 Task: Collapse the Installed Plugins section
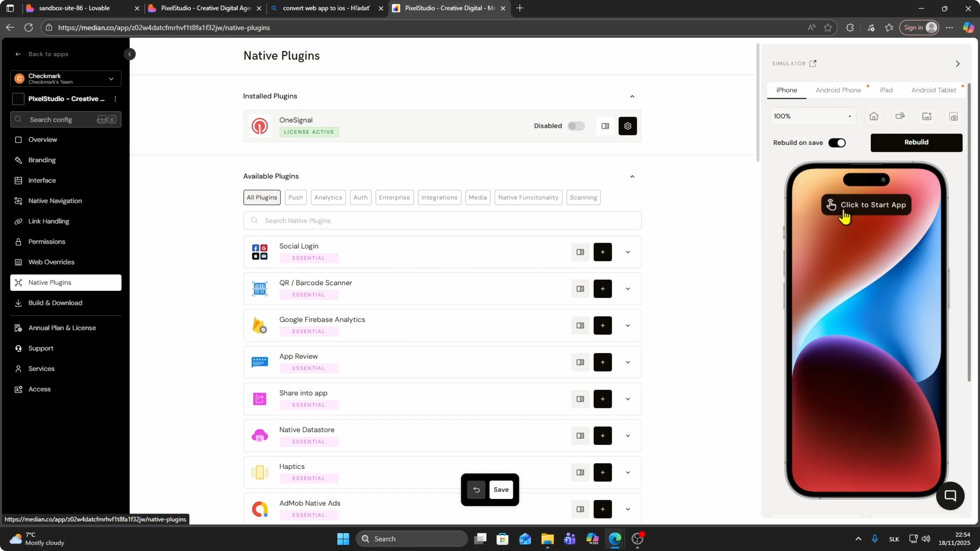pyautogui.click(x=632, y=96)
